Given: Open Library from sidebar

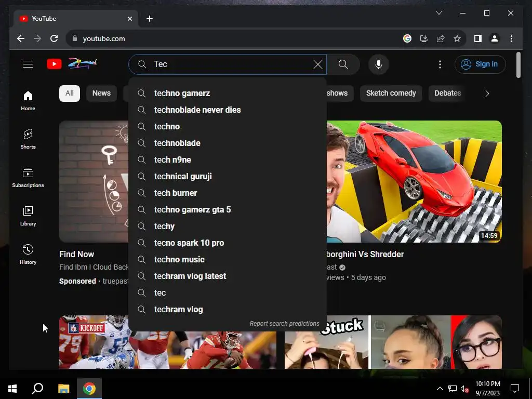Looking at the screenshot, I should [28, 216].
